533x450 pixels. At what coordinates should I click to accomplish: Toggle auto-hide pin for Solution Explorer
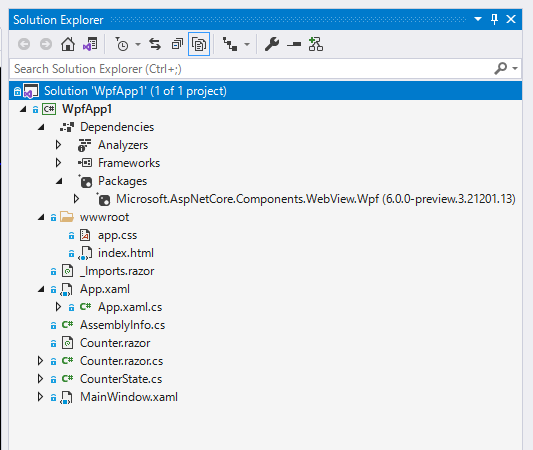coord(495,19)
